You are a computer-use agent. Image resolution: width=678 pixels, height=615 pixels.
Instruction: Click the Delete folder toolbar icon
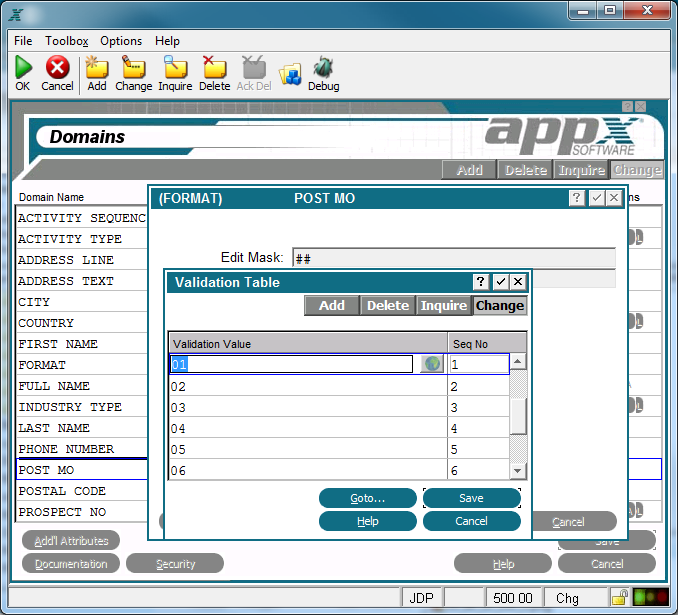214,67
